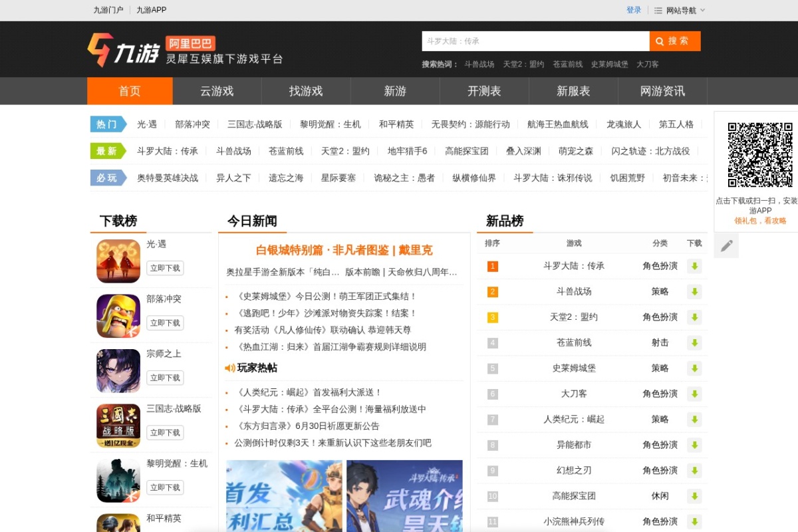Click download arrow for 人类纪元：崛起 row

tap(695, 420)
